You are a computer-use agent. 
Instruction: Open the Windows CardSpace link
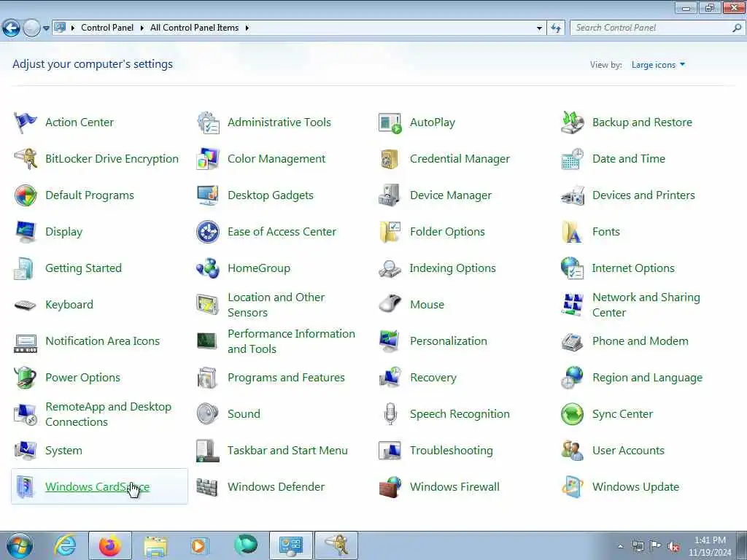coord(97,487)
